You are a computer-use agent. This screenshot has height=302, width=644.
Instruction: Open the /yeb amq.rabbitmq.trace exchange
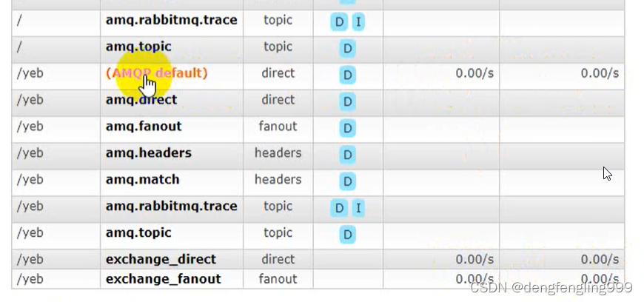click(171, 207)
